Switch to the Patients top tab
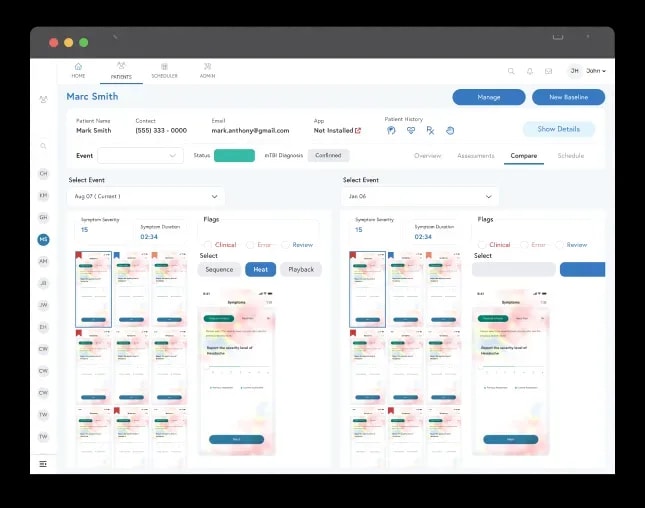The image size is (645, 508). click(x=121, y=71)
